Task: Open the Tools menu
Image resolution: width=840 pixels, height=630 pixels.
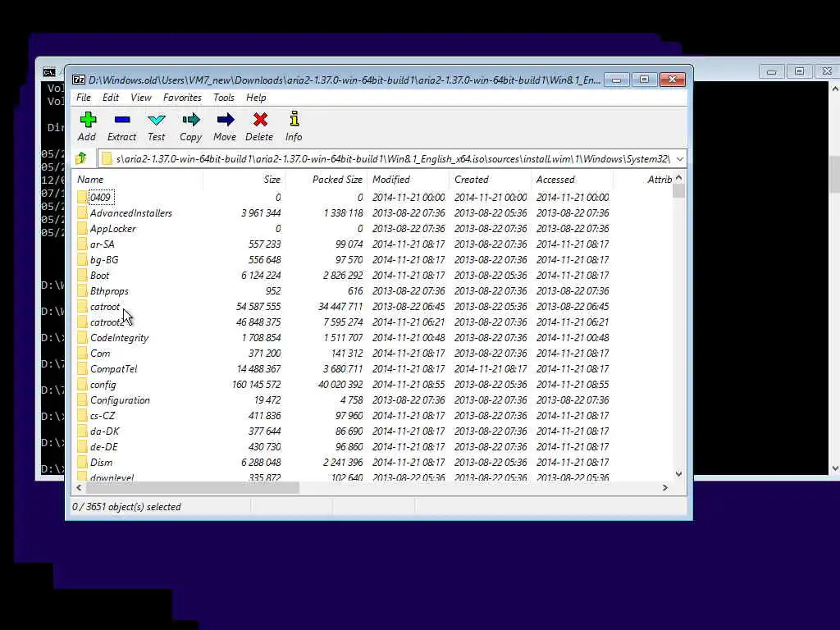Action: pos(223,98)
